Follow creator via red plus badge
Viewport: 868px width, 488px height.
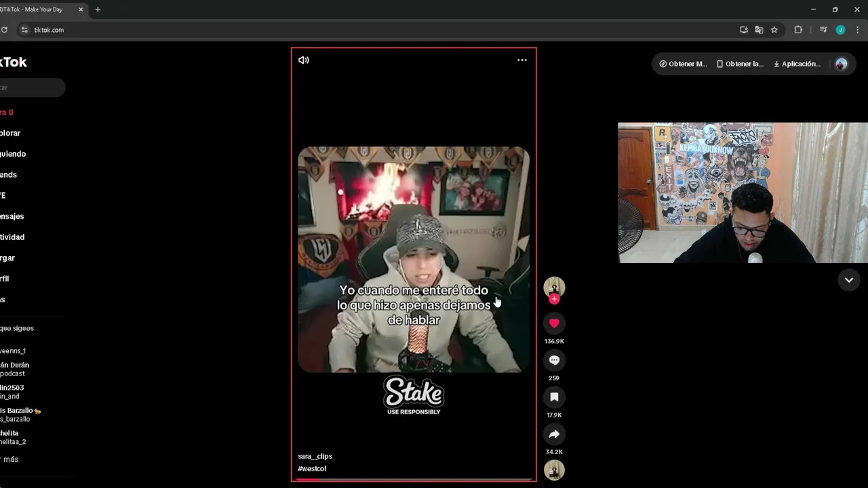click(554, 299)
